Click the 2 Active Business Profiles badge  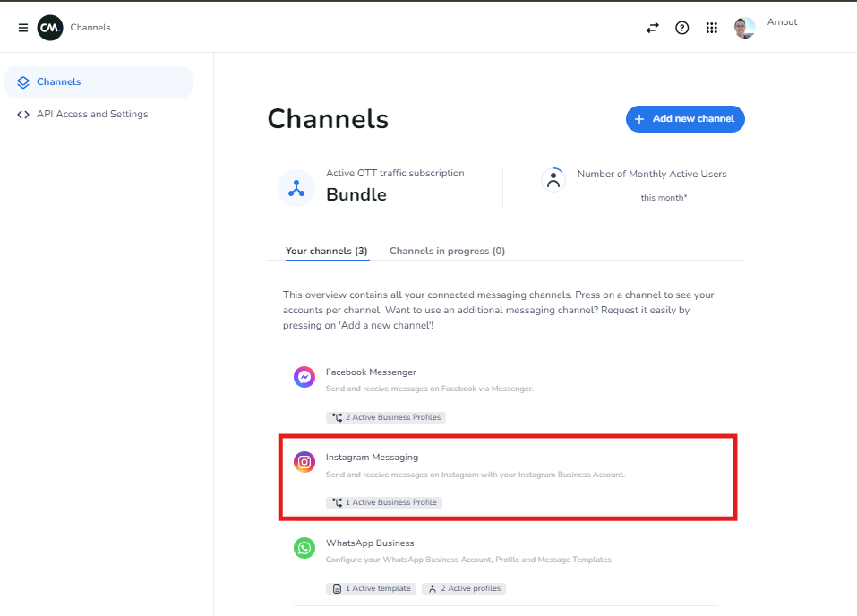[386, 417]
